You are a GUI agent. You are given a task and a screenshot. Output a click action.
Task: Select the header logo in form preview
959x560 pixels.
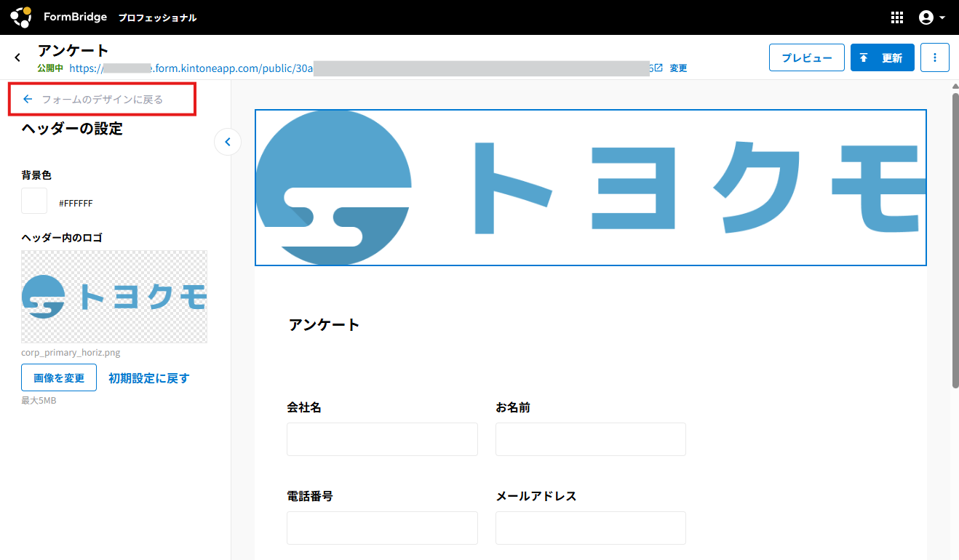click(590, 188)
